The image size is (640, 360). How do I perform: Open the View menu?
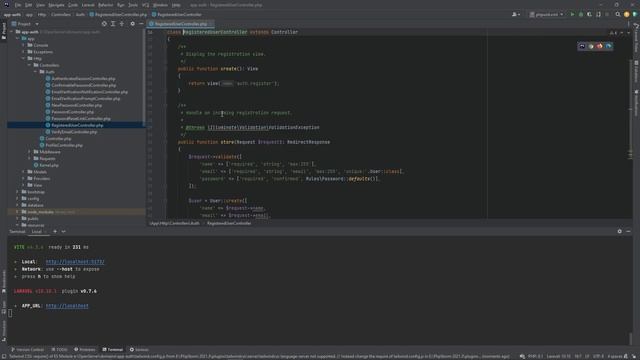coord(40,5)
